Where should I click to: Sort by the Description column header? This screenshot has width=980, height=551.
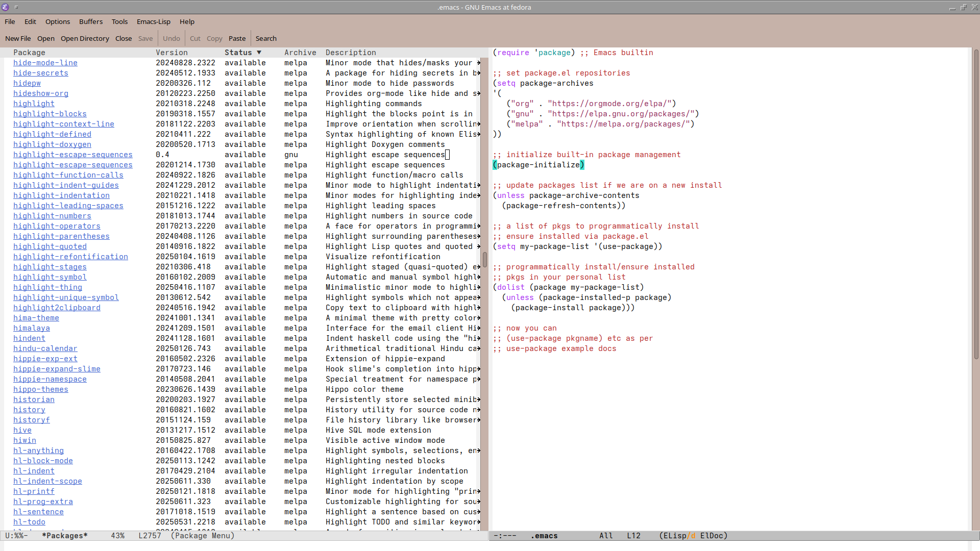(351, 53)
